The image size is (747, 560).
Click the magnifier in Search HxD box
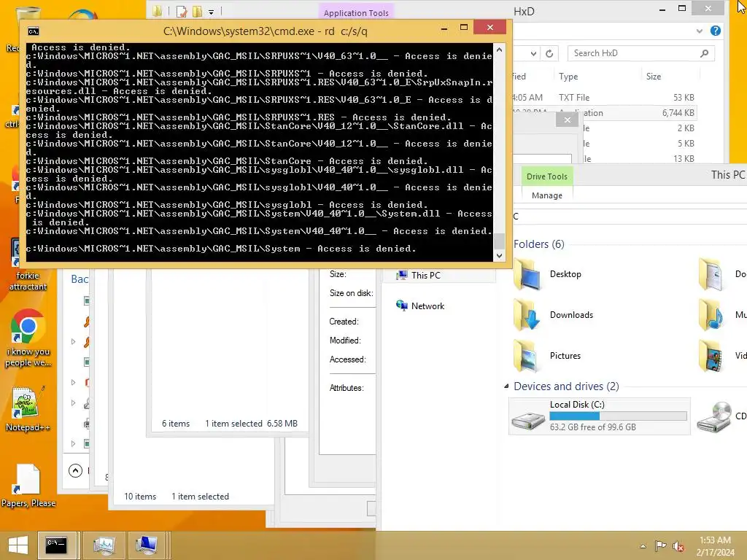704,53
